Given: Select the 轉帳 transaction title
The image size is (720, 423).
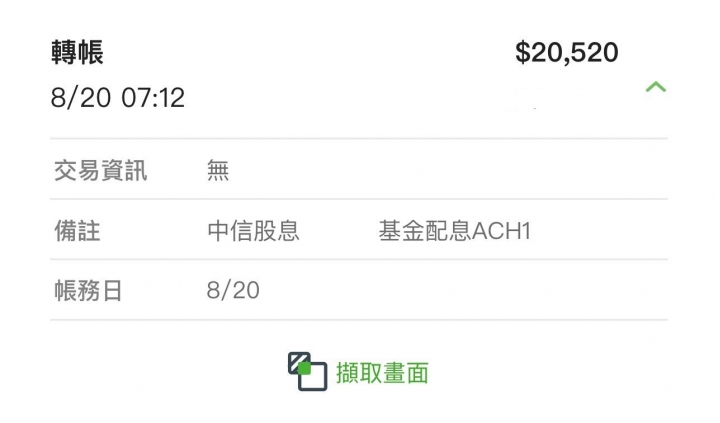Looking at the screenshot, I should coord(77,52).
